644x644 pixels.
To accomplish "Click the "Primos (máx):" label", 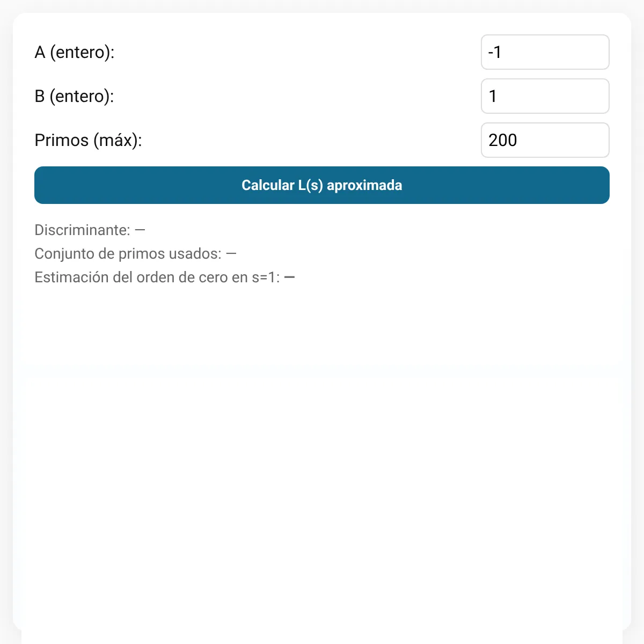I will (x=88, y=140).
